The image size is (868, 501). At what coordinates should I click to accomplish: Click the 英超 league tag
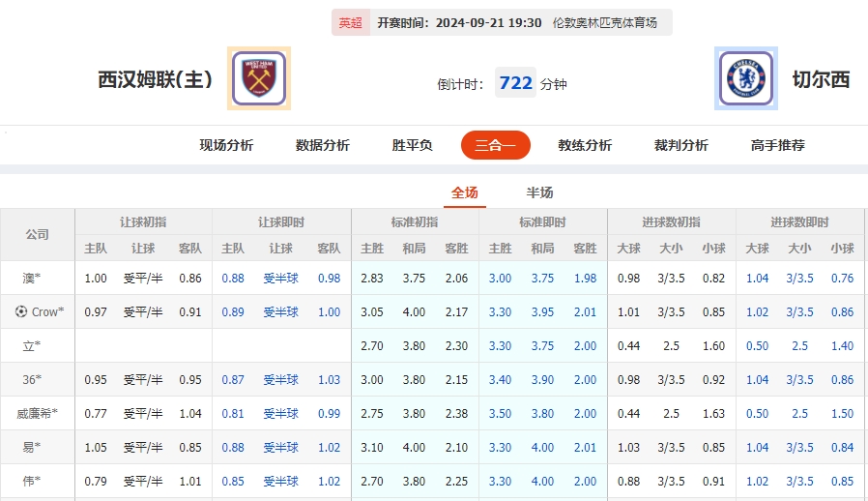pos(351,22)
